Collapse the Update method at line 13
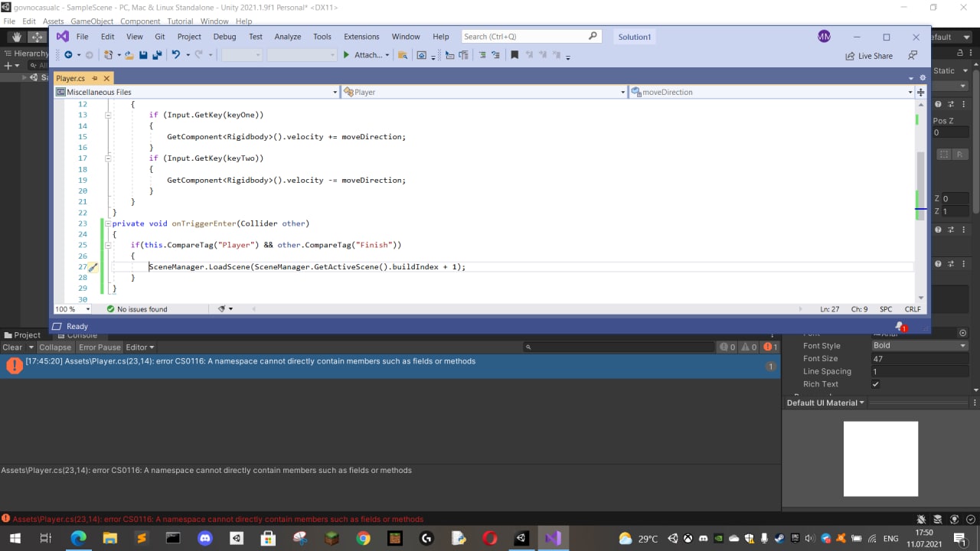 tap(108, 115)
